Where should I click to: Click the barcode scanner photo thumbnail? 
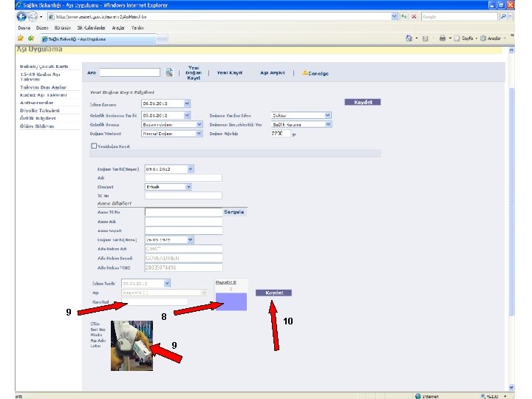132,346
